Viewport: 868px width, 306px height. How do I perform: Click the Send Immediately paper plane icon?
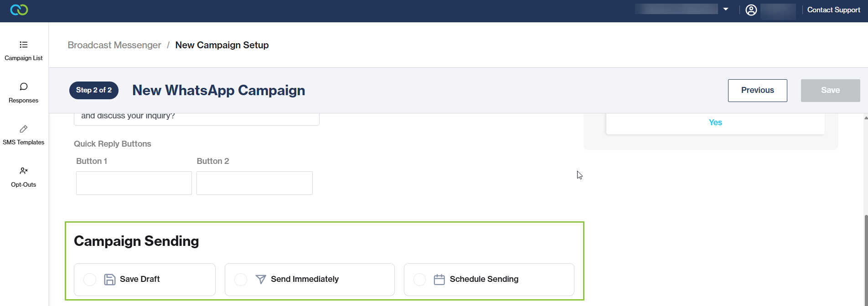click(261, 280)
